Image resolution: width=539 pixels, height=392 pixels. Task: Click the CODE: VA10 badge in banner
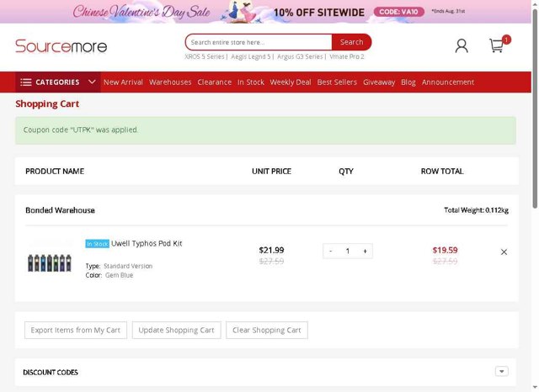[398, 12]
